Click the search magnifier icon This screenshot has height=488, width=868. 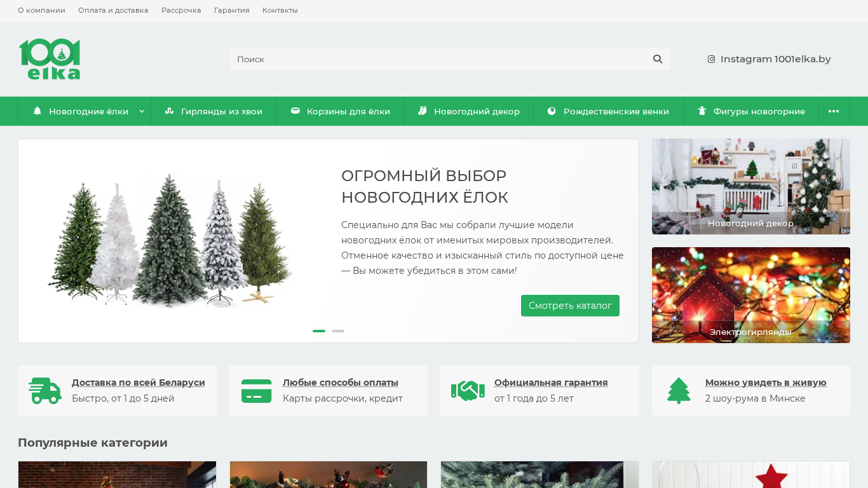658,59
